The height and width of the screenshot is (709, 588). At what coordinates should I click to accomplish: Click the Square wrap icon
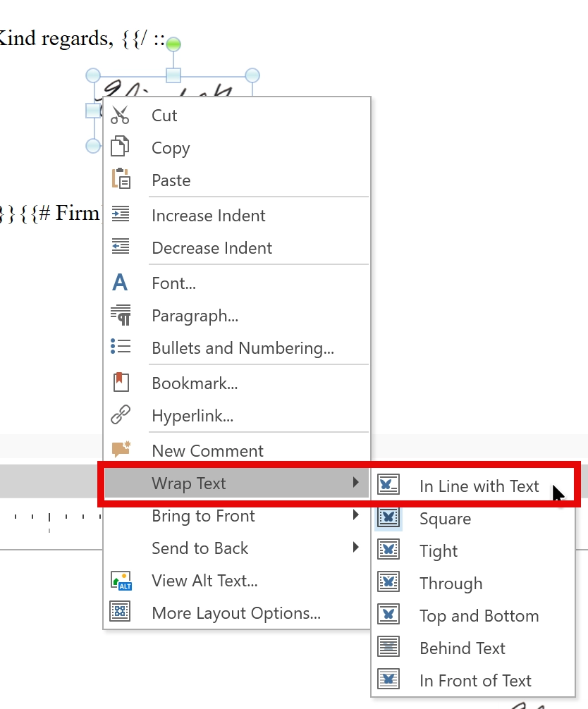[x=388, y=517]
